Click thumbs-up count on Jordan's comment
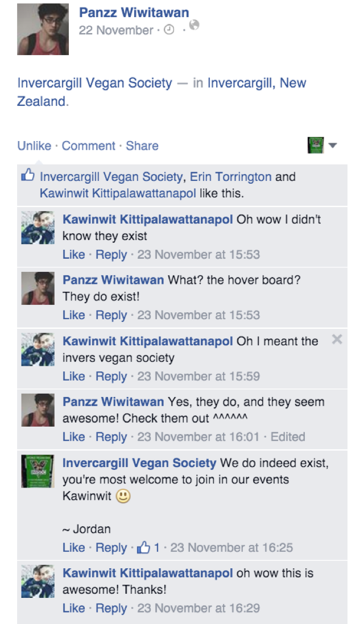The image size is (364, 624). pos(148,548)
